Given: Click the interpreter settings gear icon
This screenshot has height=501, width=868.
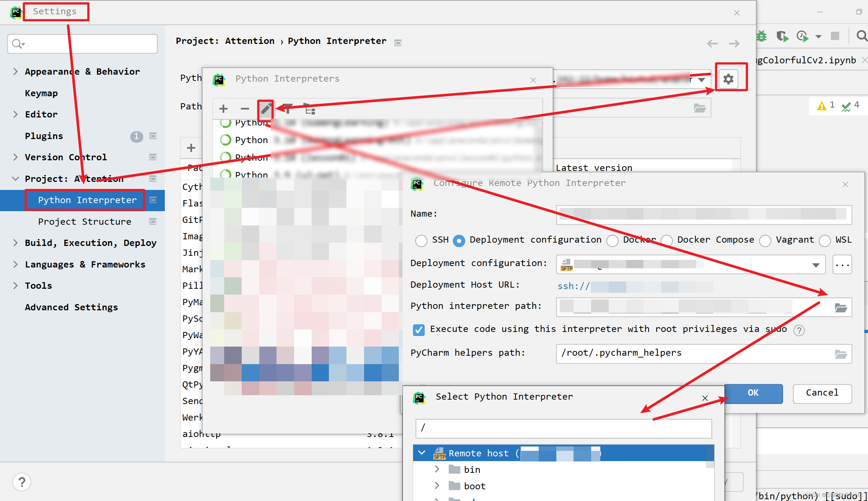Looking at the screenshot, I should (728, 79).
